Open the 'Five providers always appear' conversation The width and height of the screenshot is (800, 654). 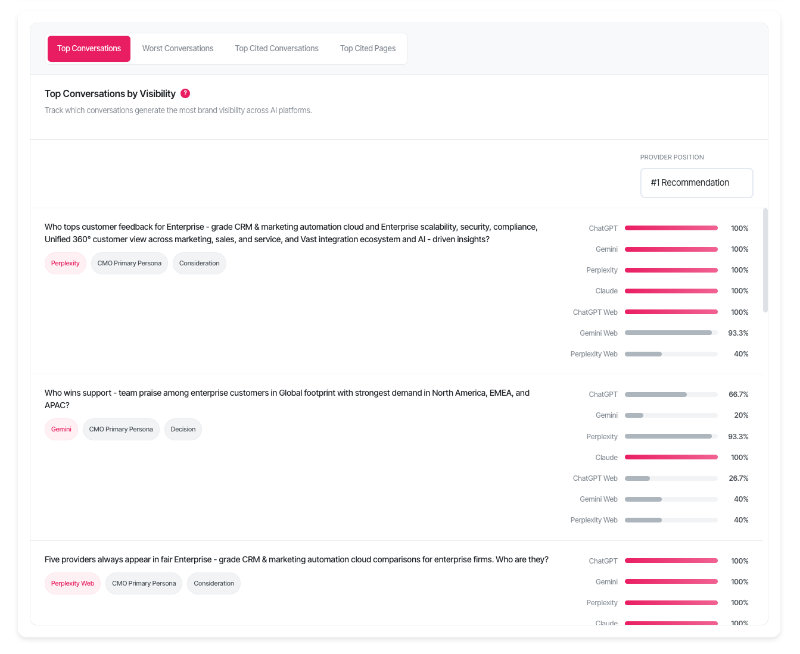click(x=296, y=560)
